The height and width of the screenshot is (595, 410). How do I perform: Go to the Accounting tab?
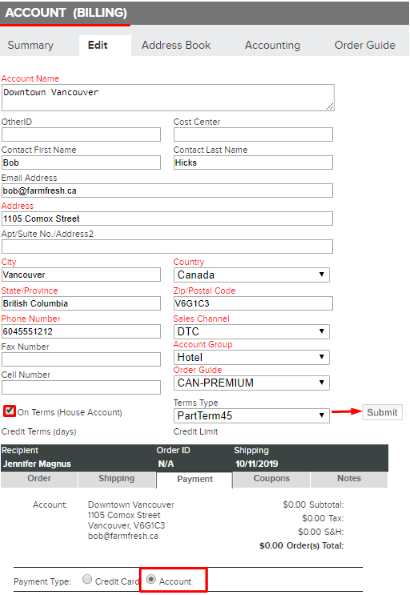pyautogui.click(x=272, y=45)
